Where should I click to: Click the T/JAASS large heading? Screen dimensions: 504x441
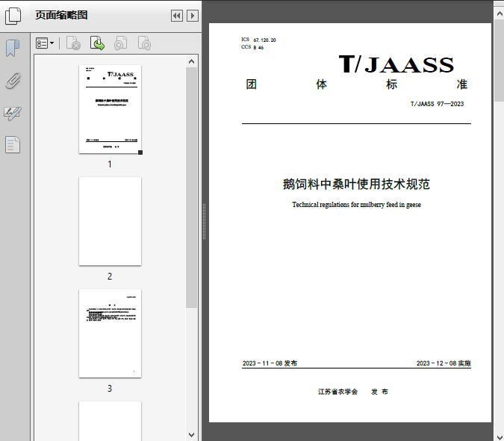pyautogui.click(x=396, y=64)
